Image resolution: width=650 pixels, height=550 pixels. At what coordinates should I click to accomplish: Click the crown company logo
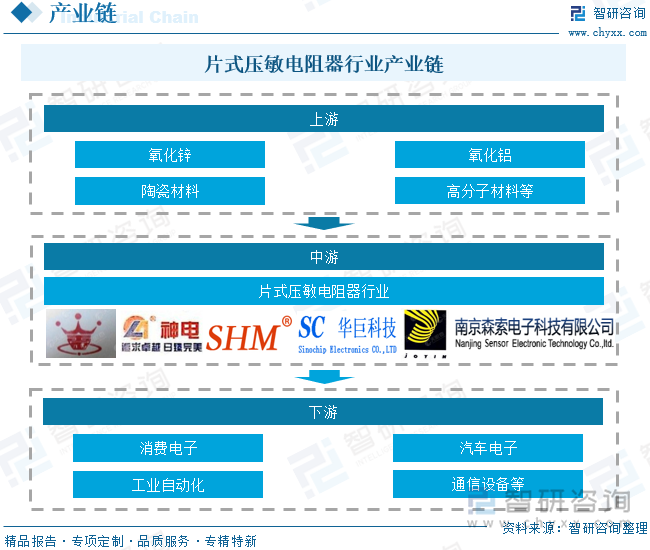pyautogui.click(x=81, y=333)
